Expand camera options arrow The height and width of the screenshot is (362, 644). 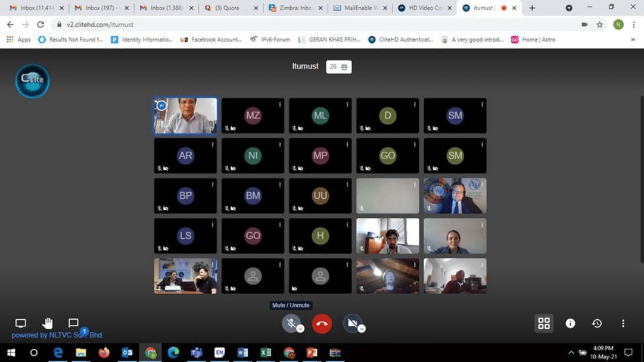click(362, 329)
